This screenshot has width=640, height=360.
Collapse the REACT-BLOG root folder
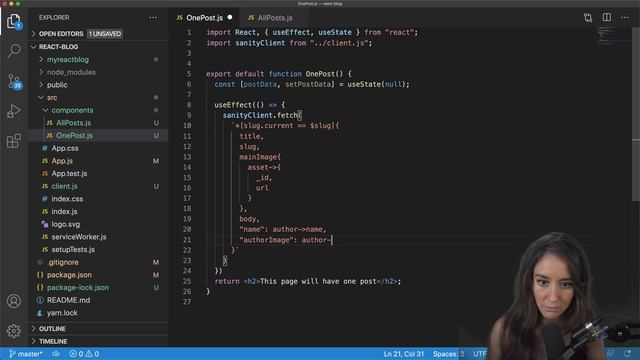(98, 47)
